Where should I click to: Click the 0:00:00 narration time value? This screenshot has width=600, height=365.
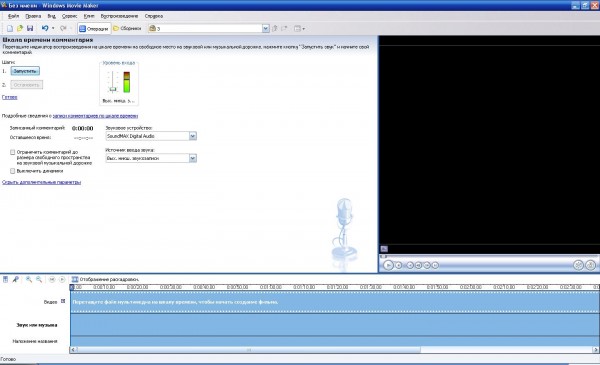(x=83, y=129)
